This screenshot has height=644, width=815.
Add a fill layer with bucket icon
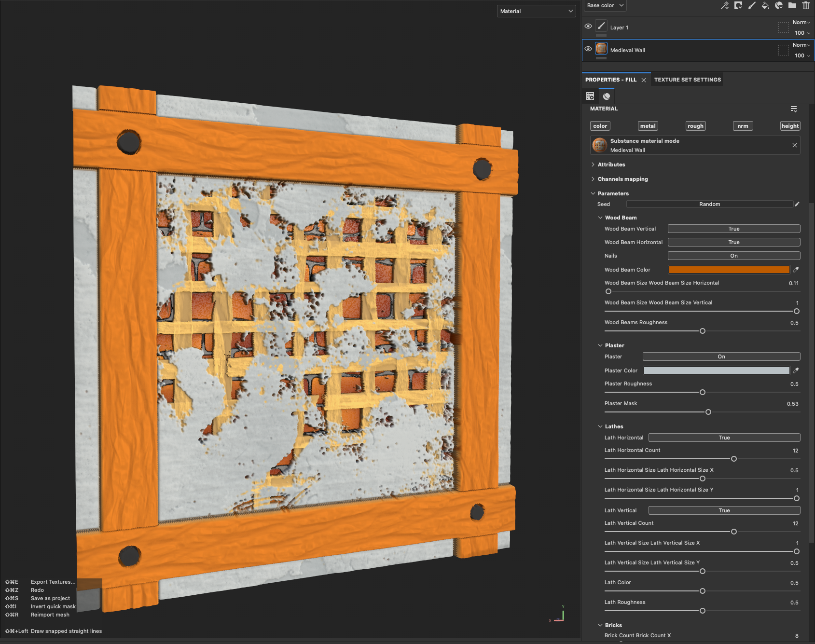point(765,6)
